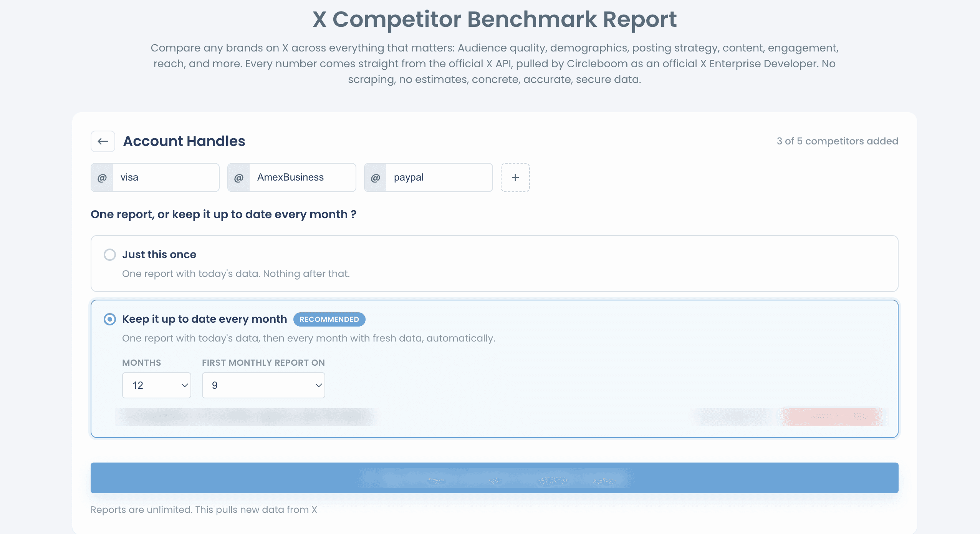Image resolution: width=980 pixels, height=534 pixels.
Task: Select 'Keep it up to date every month' radio
Action: 110,319
